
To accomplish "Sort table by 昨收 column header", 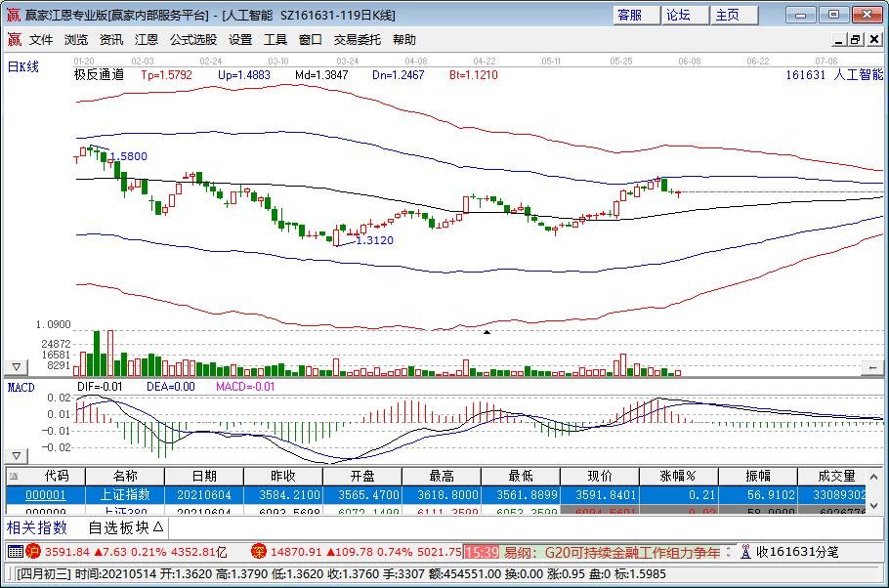I will tap(283, 477).
